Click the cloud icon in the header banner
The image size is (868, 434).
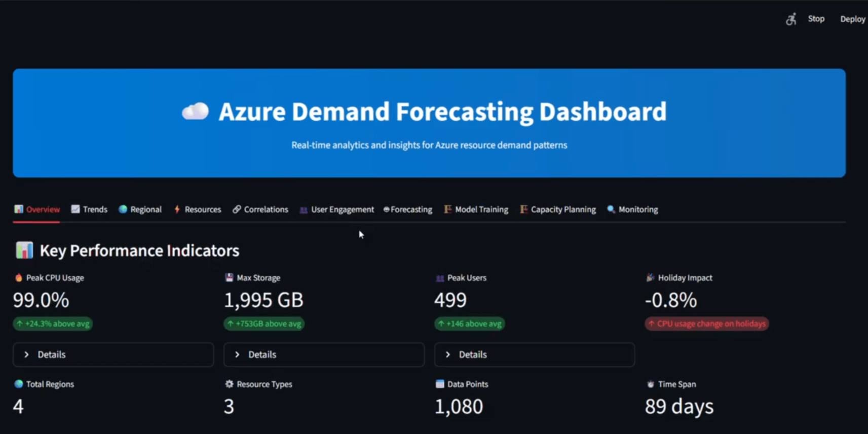(195, 111)
